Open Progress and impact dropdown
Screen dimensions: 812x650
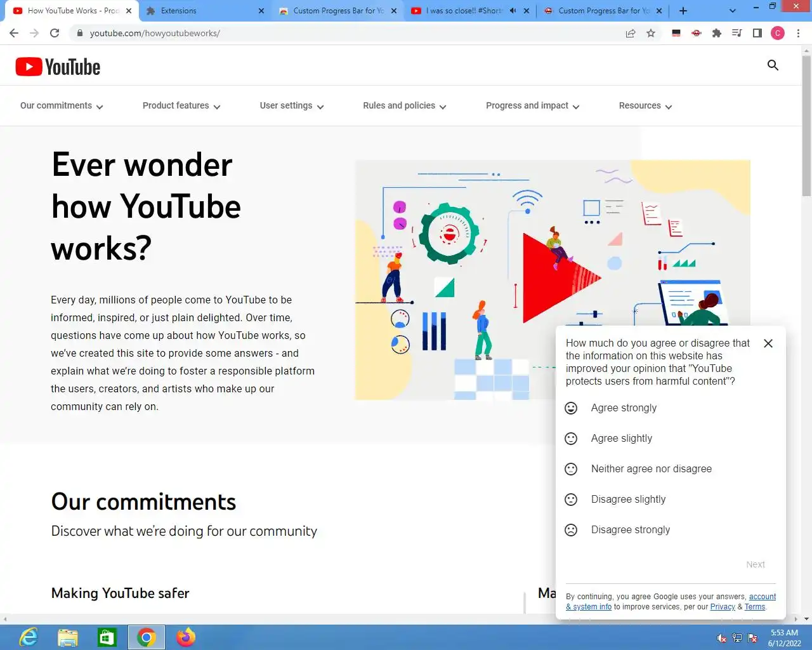(533, 106)
